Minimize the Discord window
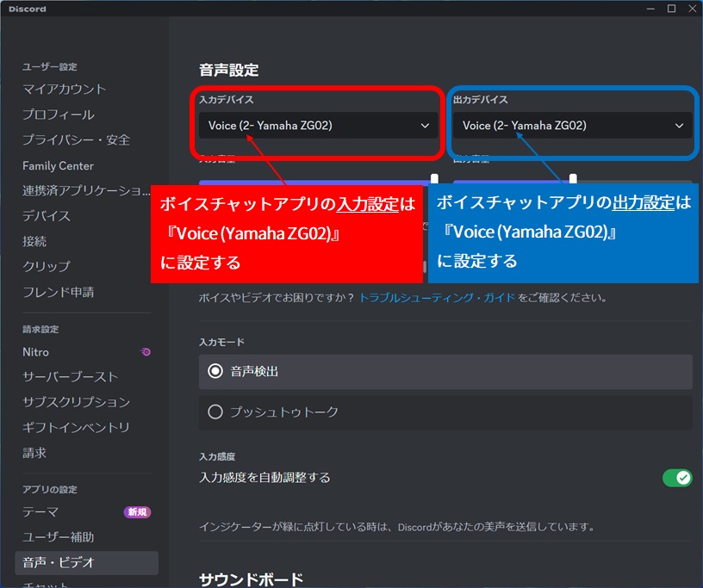The height and width of the screenshot is (588, 703). pos(651,9)
